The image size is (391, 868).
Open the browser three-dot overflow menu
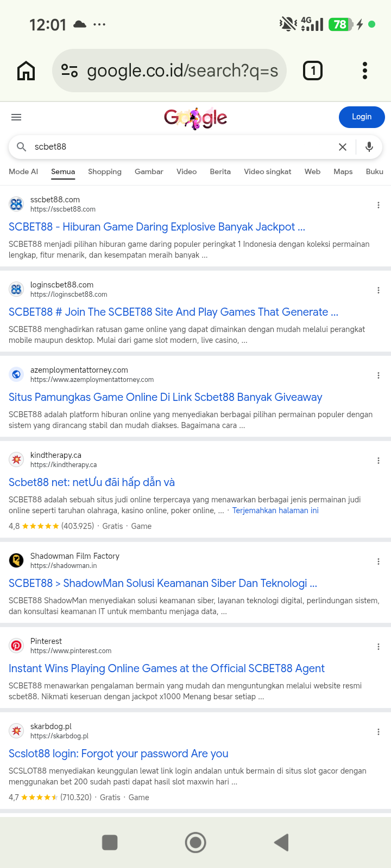click(365, 71)
